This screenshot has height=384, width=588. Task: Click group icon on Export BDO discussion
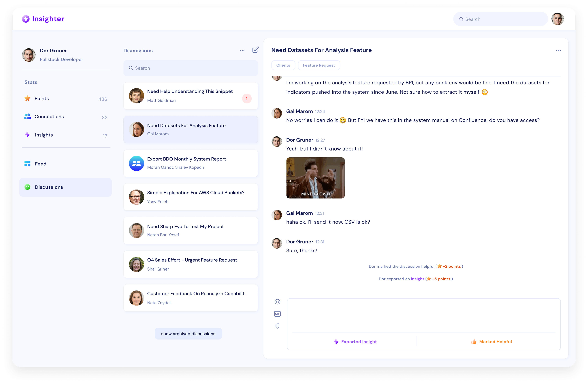[x=136, y=163]
